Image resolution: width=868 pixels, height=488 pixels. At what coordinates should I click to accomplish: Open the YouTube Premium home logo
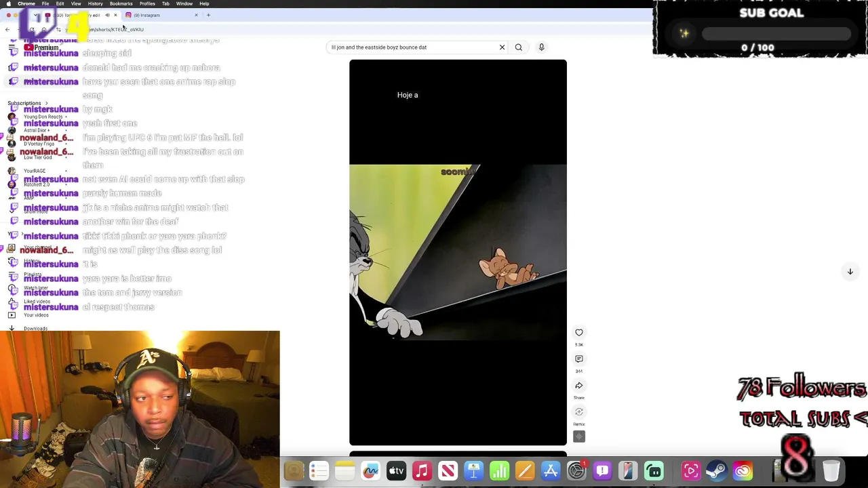coord(41,47)
